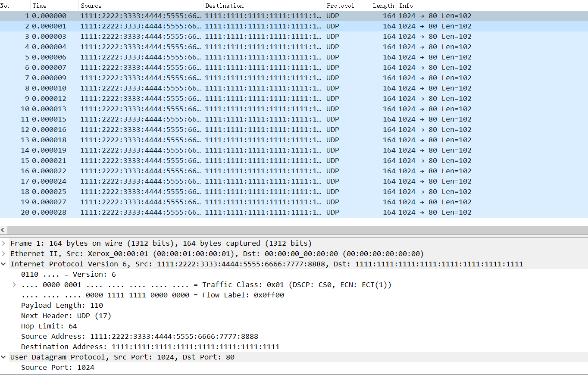Select packet 20 at time 0.000028

coord(294,212)
